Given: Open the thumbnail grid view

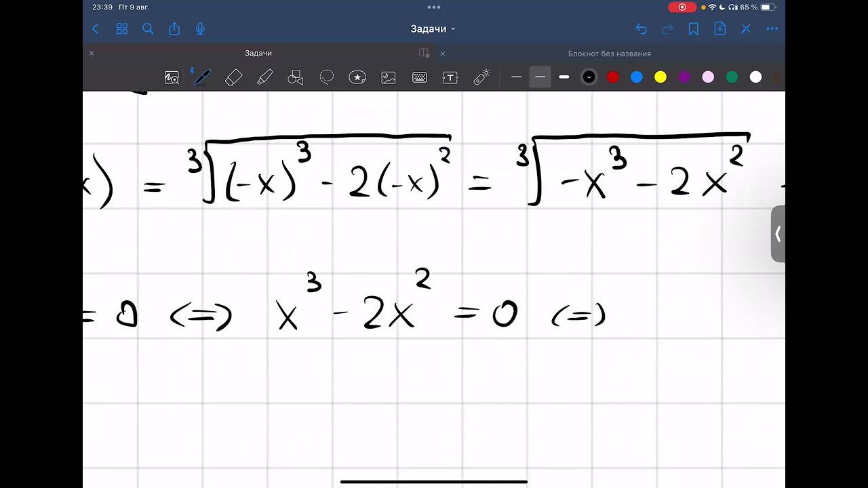Looking at the screenshot, I should (x=122, y=29).
